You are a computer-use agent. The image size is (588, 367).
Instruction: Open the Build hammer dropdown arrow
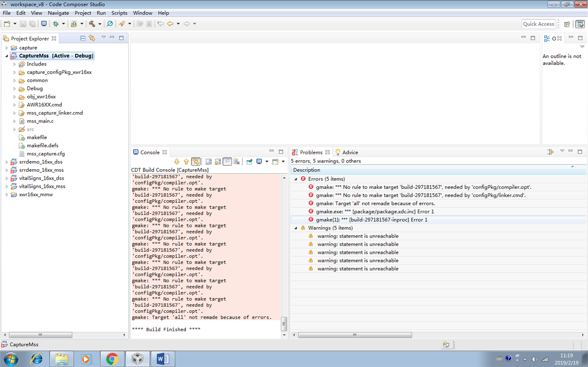pyautogui.click(x=99, y=24)
